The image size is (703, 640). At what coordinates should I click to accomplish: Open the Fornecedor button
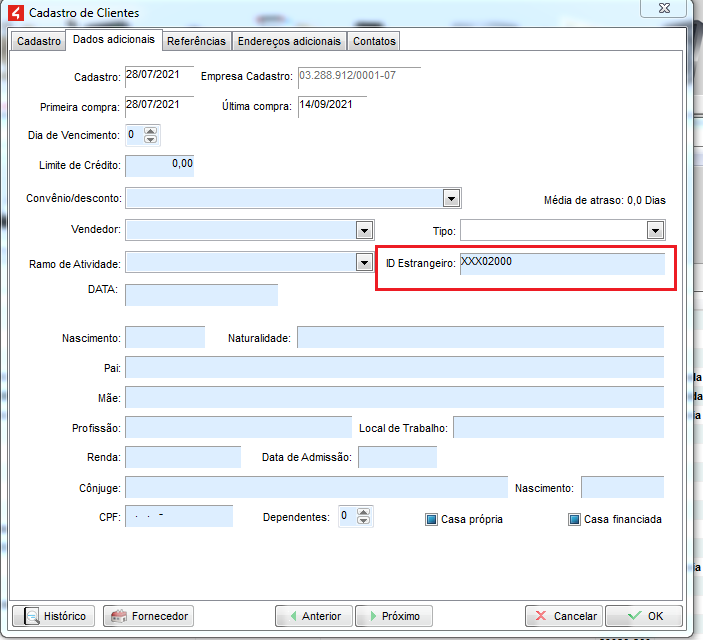(x=148, y=616)
